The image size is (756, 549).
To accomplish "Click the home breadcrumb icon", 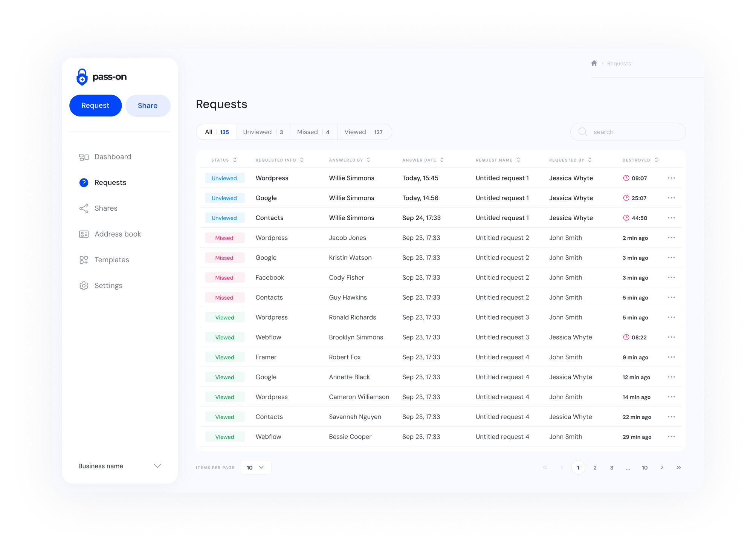I will 594,63.
